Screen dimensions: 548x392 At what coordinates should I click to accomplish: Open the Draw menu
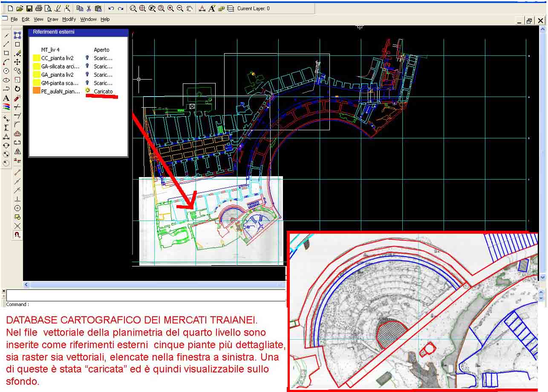pyautogui.click(x=52, y=19)
